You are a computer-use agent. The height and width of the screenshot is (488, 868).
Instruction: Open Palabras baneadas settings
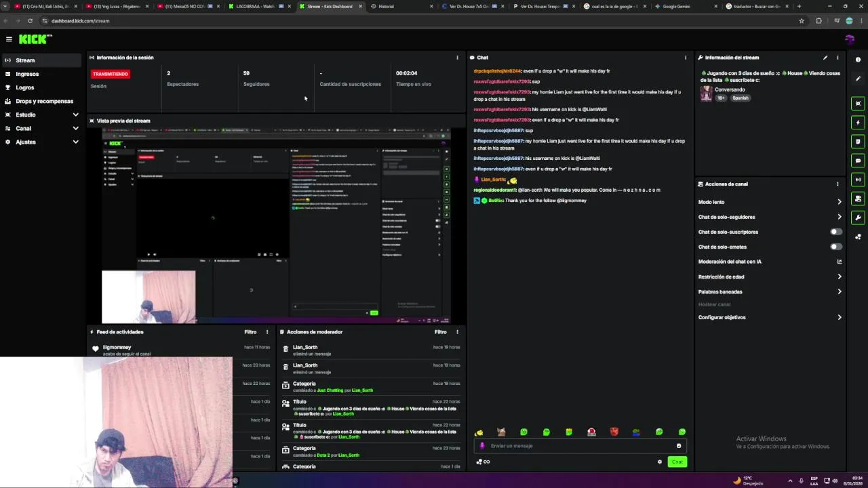tap(770, 291)
